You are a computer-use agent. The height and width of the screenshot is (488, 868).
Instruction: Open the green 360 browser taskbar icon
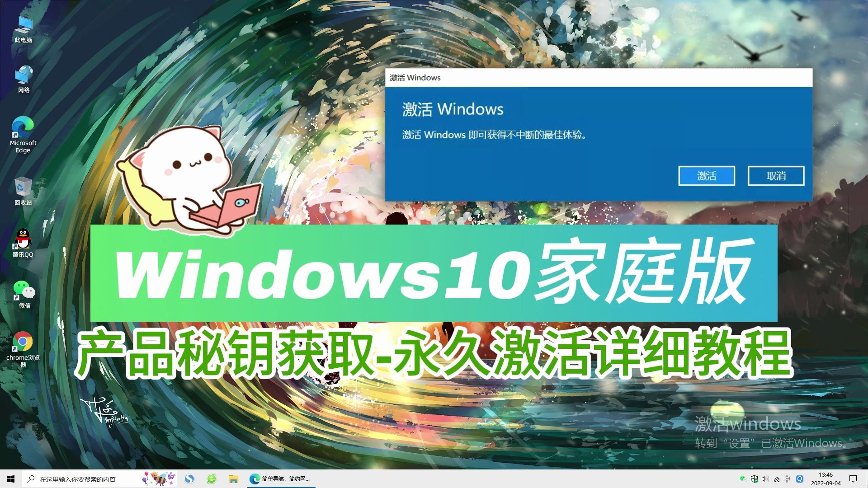pyautogui.click(x=212, y=479)
